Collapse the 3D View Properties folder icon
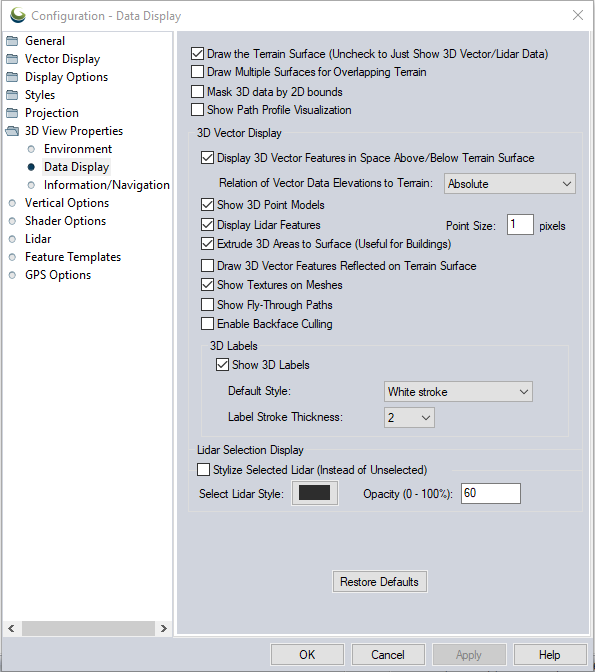595x672 pixels. [x=12, y=131]
